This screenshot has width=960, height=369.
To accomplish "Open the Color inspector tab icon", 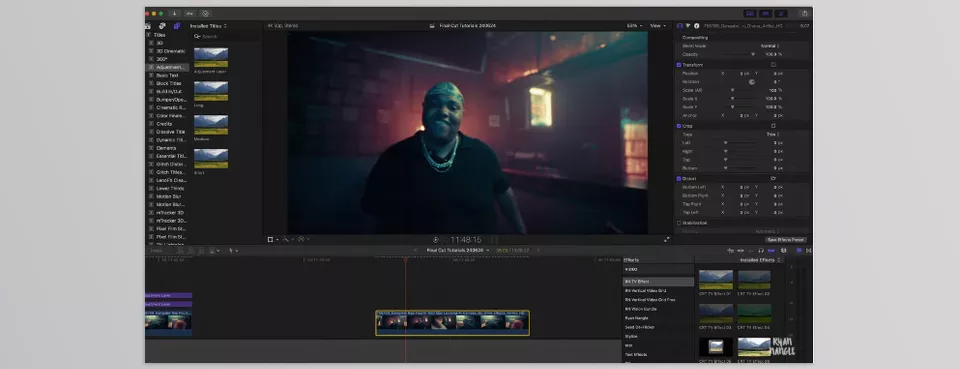I will [688, 26].
